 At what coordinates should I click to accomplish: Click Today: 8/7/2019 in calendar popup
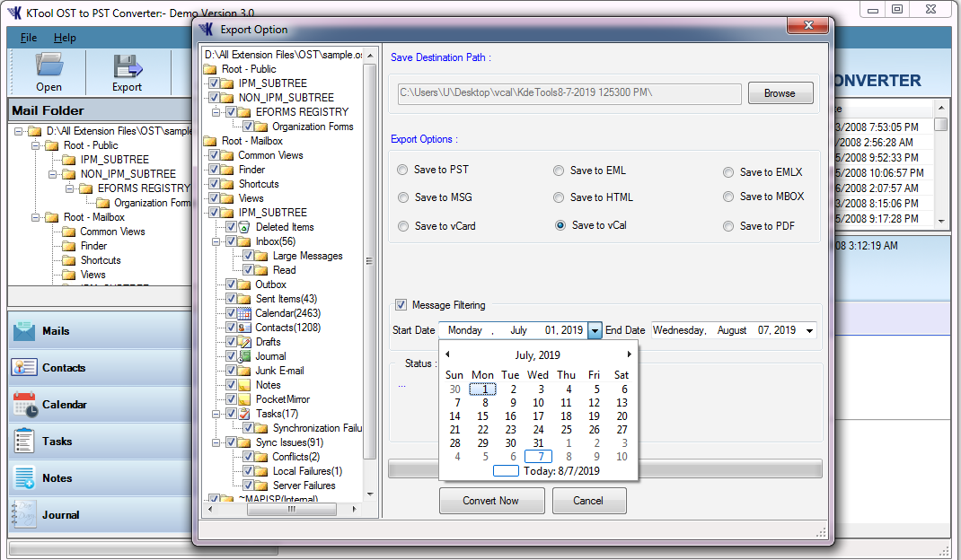[562, 471]
